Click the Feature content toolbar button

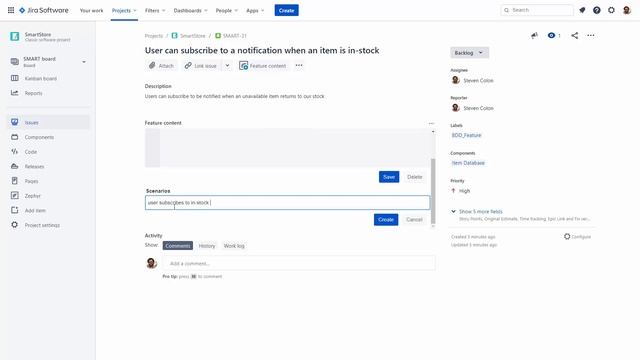point(263,66)
